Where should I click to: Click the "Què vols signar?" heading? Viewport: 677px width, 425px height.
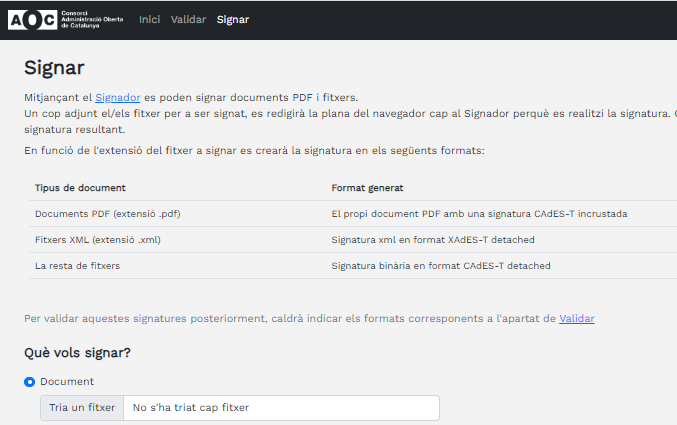tap(77, 353)
